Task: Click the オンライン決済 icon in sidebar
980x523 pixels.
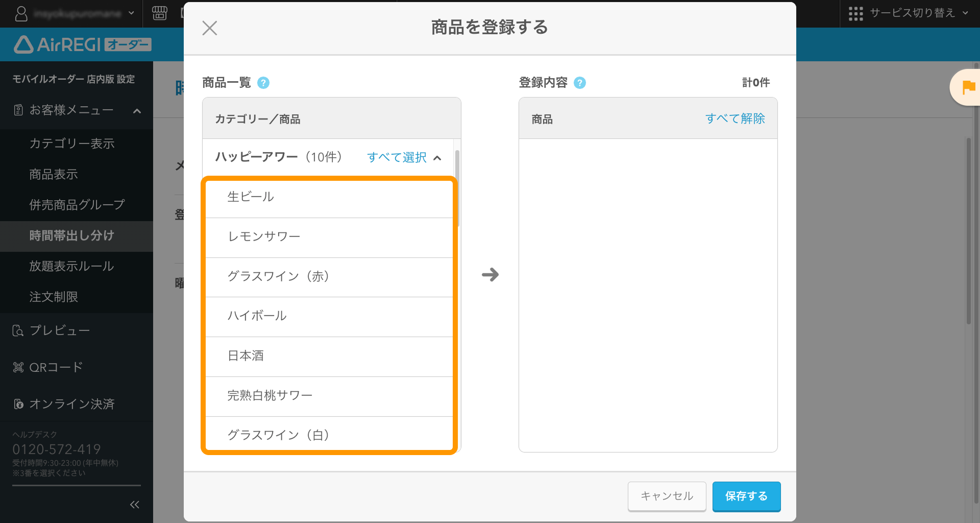Action: click(x=18, y=404)
